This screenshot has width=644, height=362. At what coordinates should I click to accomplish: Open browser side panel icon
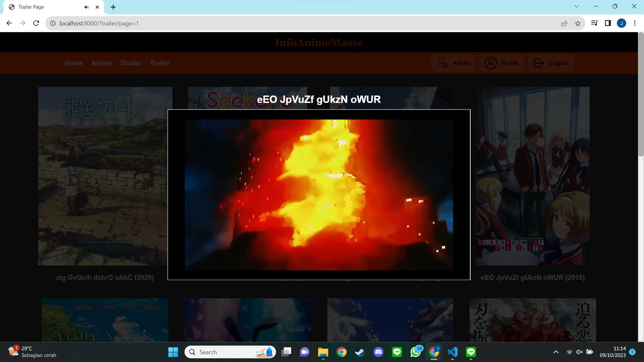point(608,23)
